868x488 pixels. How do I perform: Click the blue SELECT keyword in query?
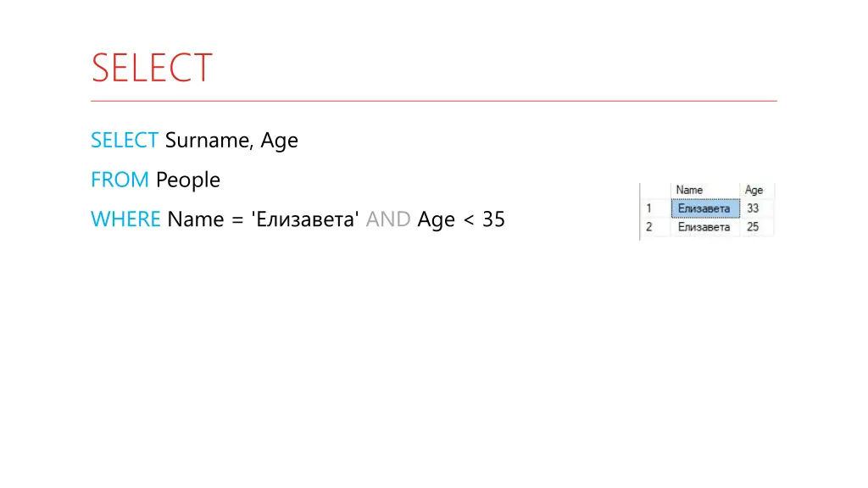[125, 140]
